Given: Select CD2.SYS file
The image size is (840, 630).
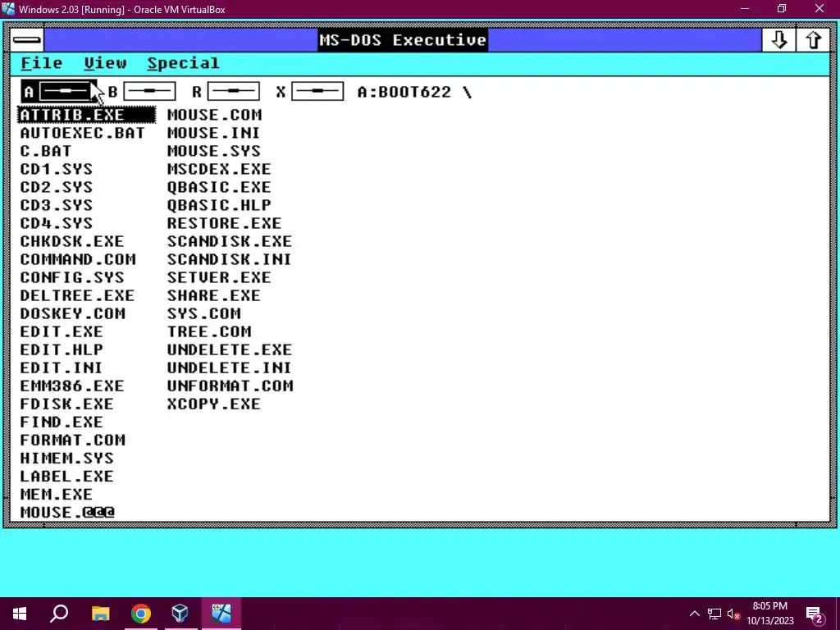Looking at the screenshot, I should 57,188.
